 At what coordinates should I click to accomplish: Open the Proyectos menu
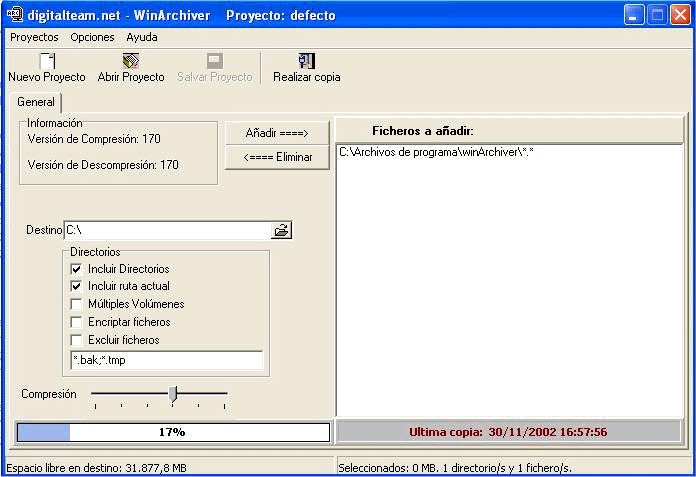(34, 37)
